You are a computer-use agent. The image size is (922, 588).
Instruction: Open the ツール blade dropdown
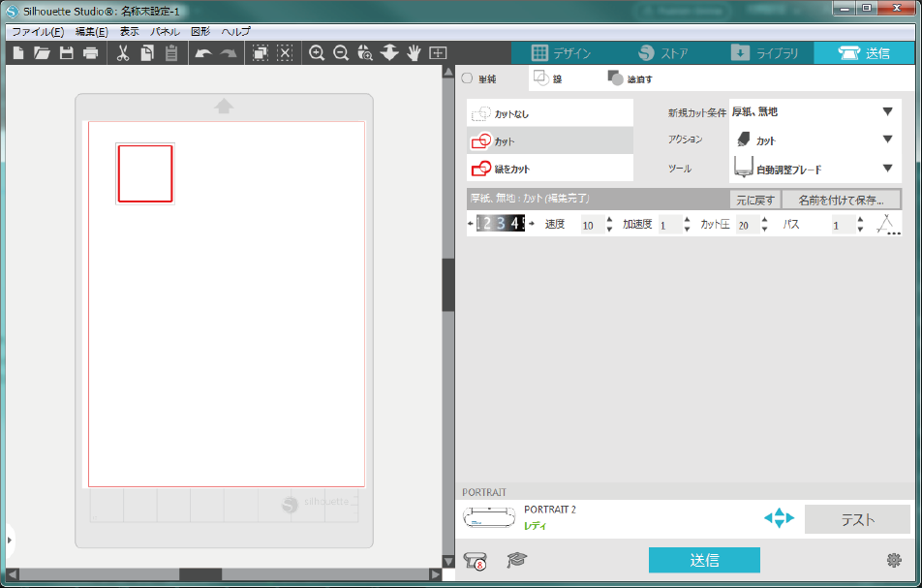coord(815,169)
